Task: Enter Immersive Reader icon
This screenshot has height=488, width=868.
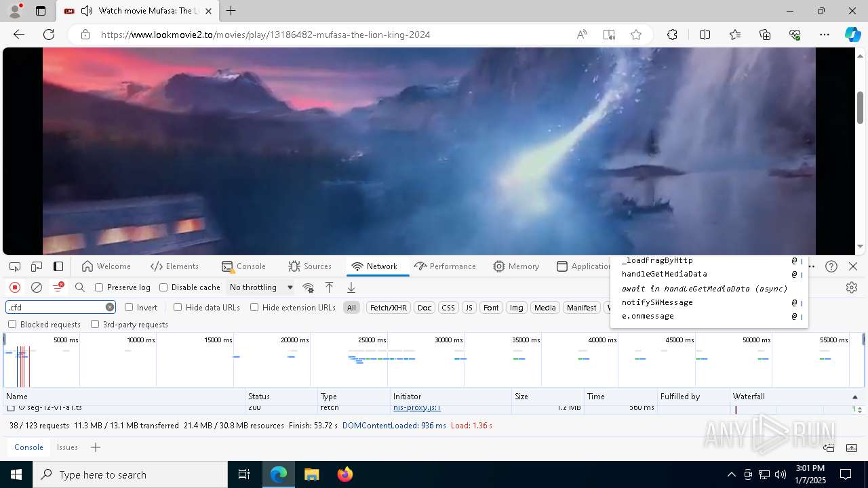Action: 609,35
